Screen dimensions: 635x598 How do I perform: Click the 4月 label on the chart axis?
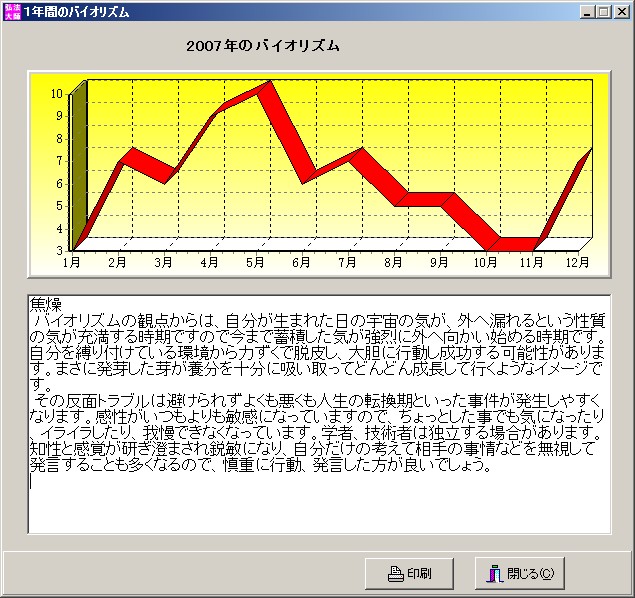(x=209, y=262)
